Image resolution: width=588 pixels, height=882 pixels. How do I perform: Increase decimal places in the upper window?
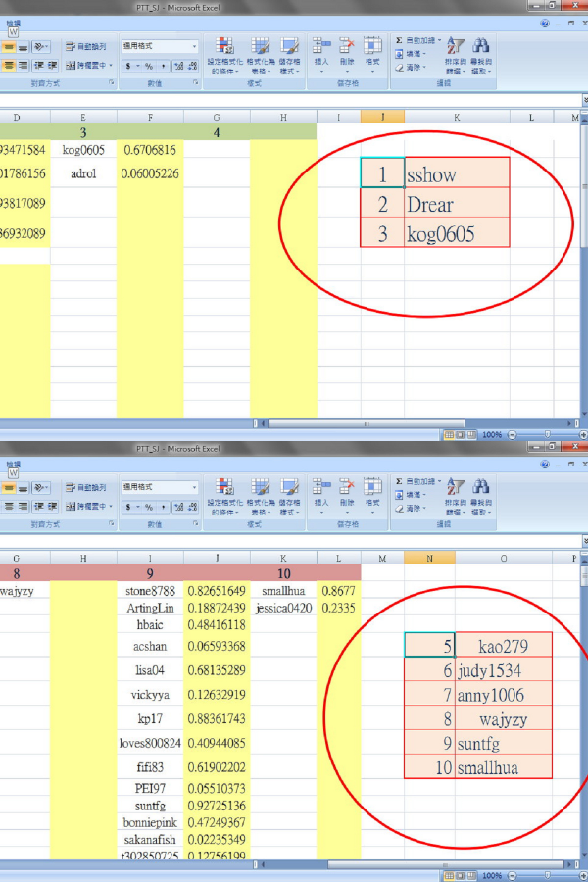point(179,66)
